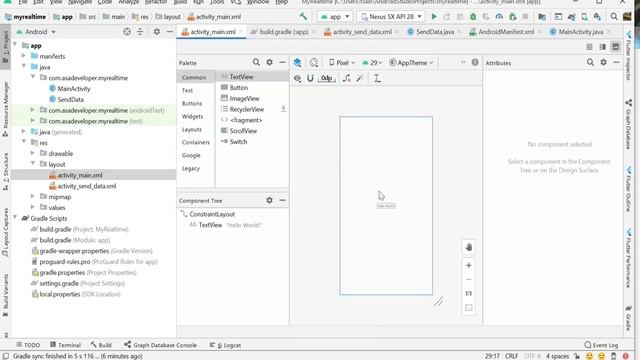Open the run configuration 'app' dropdown
Viewport: 640px width, 360px height.
point(335,17)
